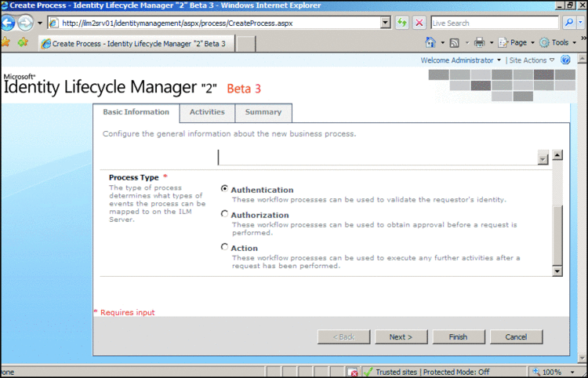Open the recent pages dropdown arrow
588x378 pixels.
pyautogui.click(x=40, y=24)
